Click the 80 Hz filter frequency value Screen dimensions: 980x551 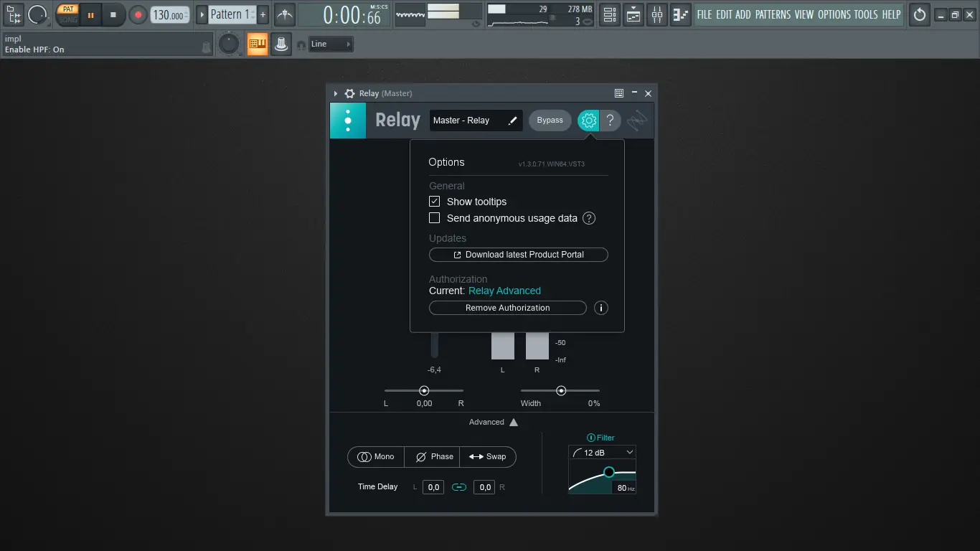(623, 488)
